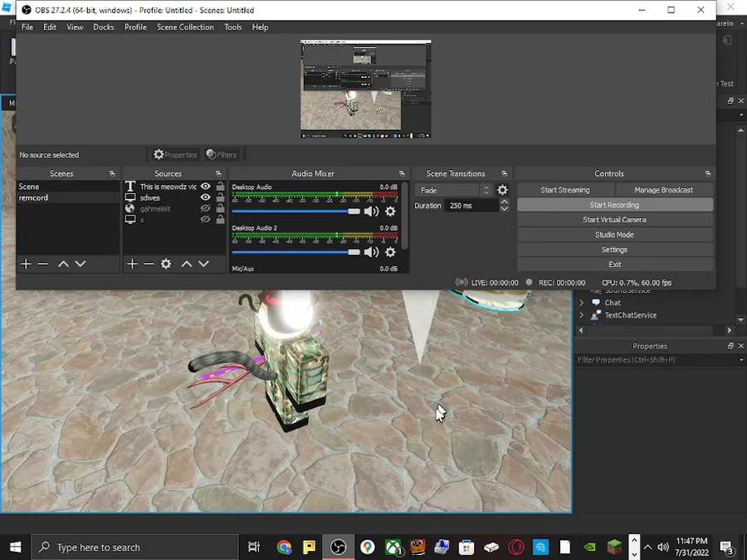Open the Tools menu
747x560 pixels.
[233, 27]
